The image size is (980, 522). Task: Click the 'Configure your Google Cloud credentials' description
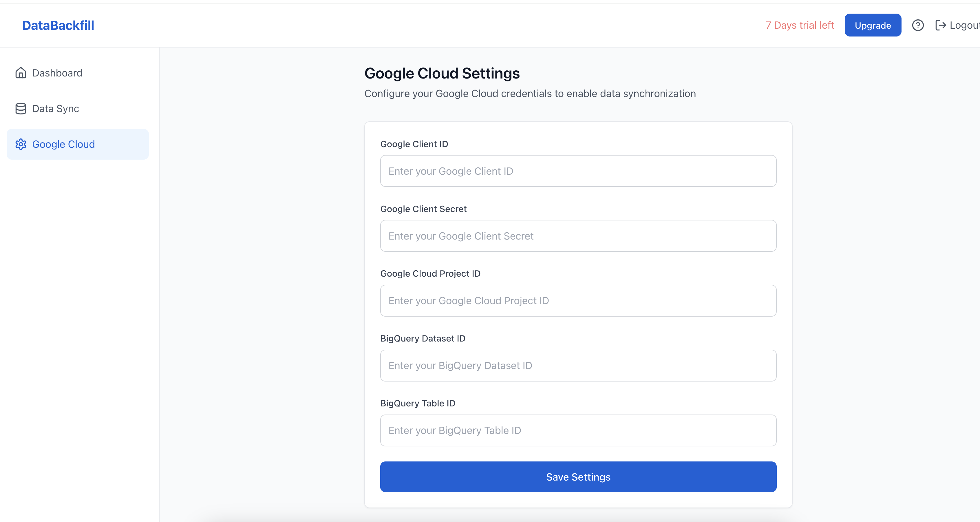pyautogui.click(x=530, y=94)
